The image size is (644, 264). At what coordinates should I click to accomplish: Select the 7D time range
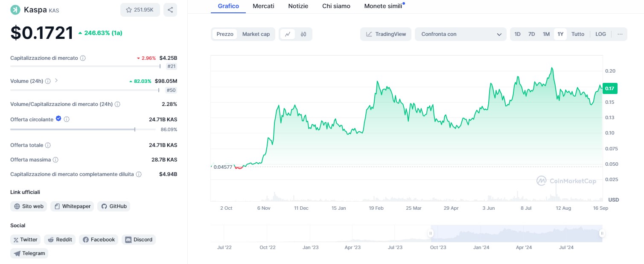[x=531, y=34]
